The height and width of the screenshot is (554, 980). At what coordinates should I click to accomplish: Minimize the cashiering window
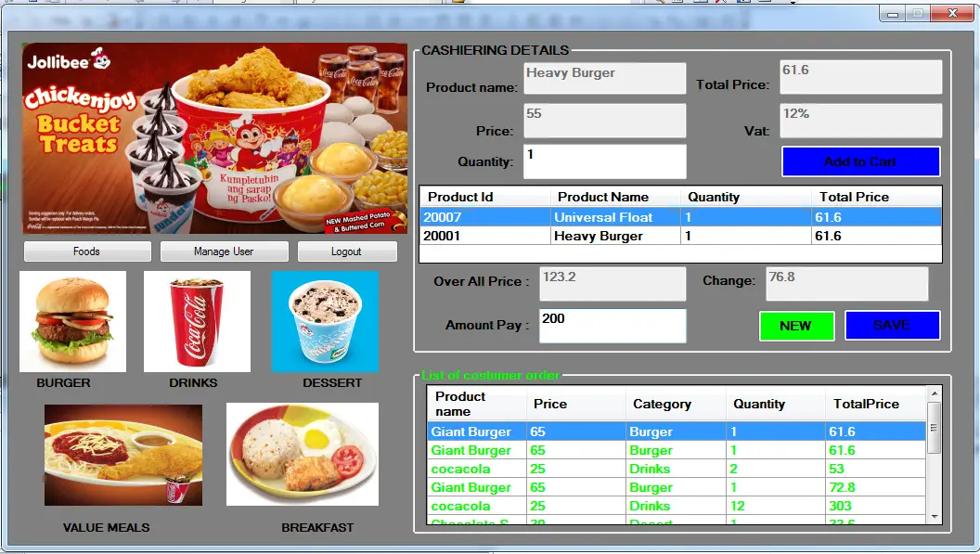click(893, 13)
